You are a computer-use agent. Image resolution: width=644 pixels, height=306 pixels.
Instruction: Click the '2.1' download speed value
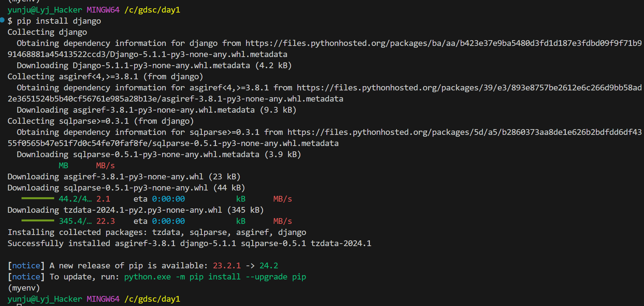click(103, 199)
